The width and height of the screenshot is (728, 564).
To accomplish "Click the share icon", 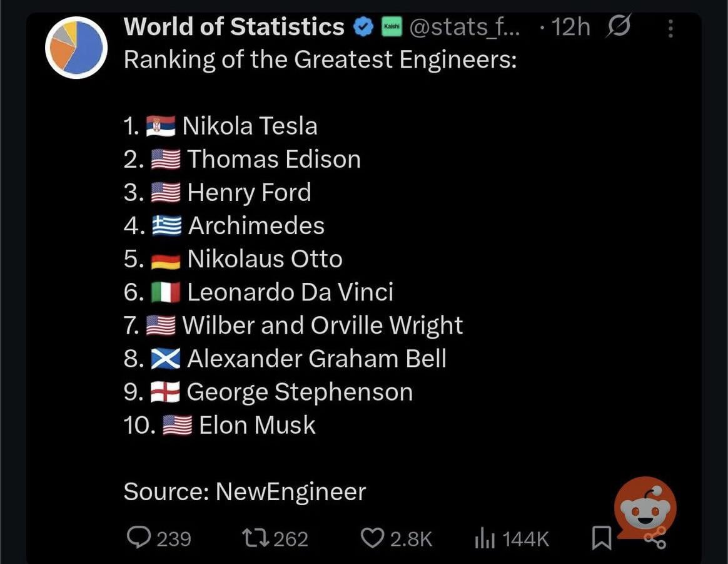I will [x=655, y=538].
